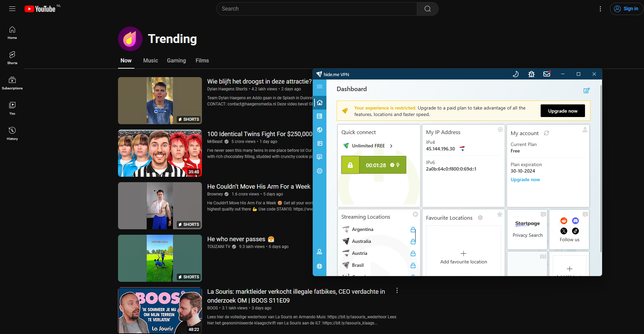
Task: Open the YouTube hamburger guide menu
Action: [12, 9]
